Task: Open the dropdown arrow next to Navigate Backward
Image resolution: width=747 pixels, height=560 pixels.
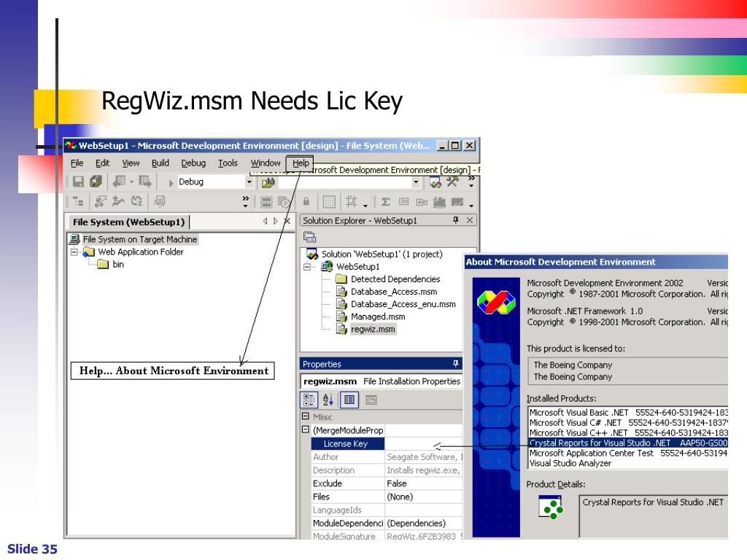Action: click(131, 182)
